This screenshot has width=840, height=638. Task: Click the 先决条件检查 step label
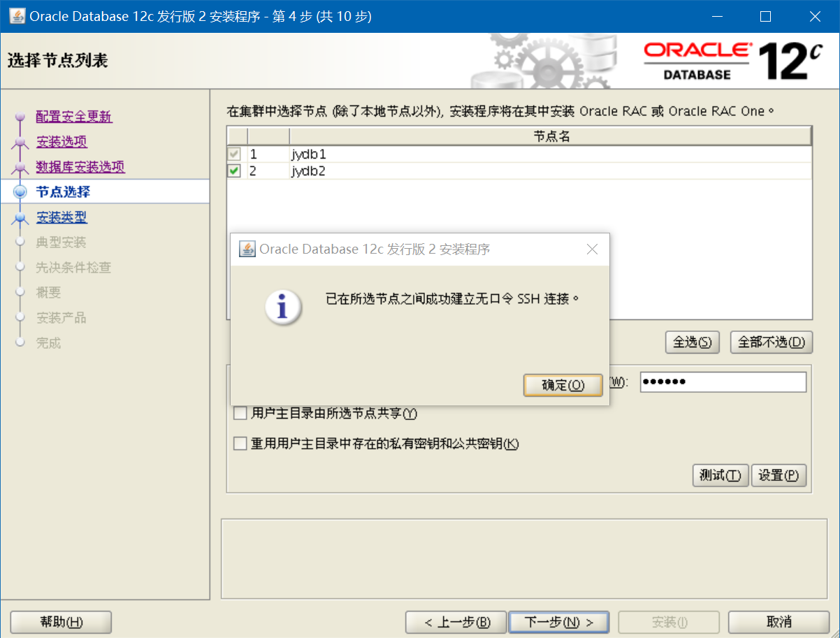click(x=73, y=268)
